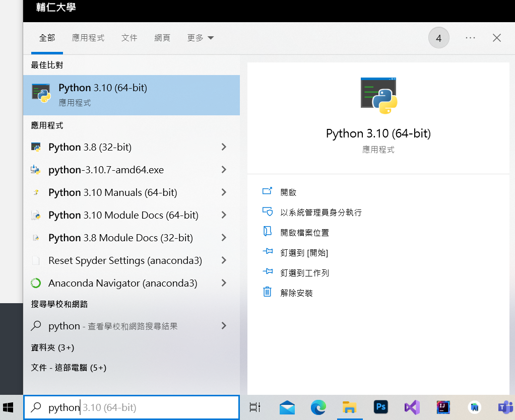
Task: Open File Explorer from the taskbar
Action: tap(350, 407)
